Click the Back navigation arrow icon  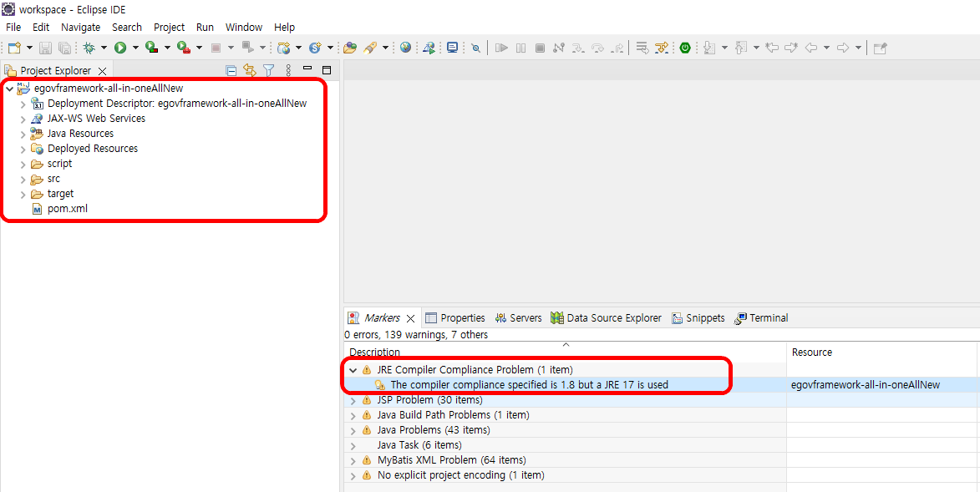pyautogui.click(x=811, y=48)
